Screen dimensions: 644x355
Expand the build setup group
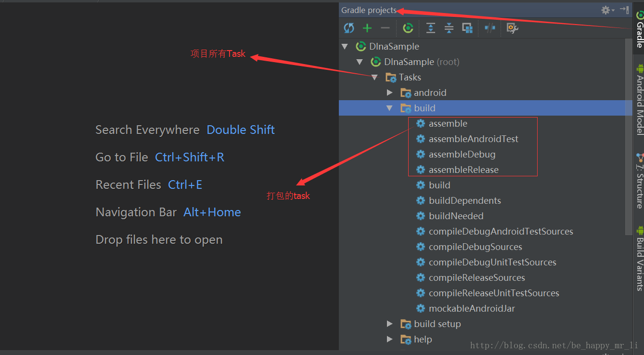click(x=390, y=324)
